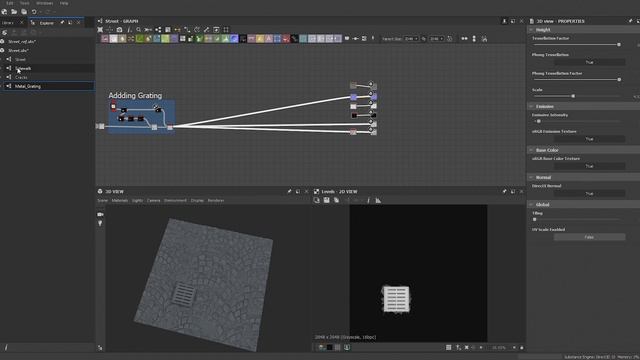Click the new package icon in main toolbar
Screen dimensions: 640x360
(4, 12)
